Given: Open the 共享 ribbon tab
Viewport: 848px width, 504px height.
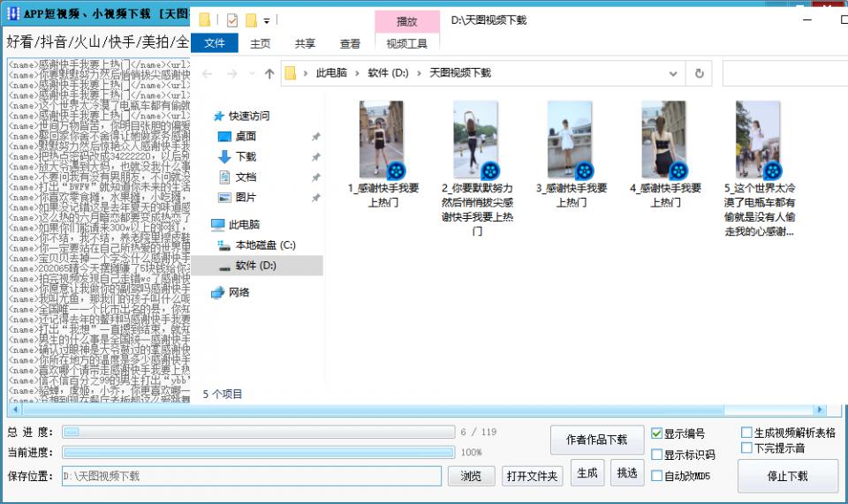Looking at the screenshot, I should pos(305,43).
